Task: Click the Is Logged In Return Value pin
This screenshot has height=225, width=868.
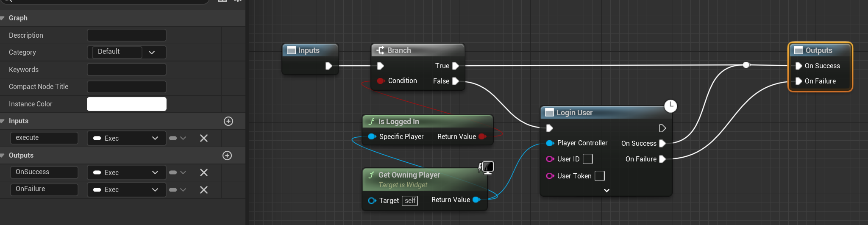Action: click(482, 136)
